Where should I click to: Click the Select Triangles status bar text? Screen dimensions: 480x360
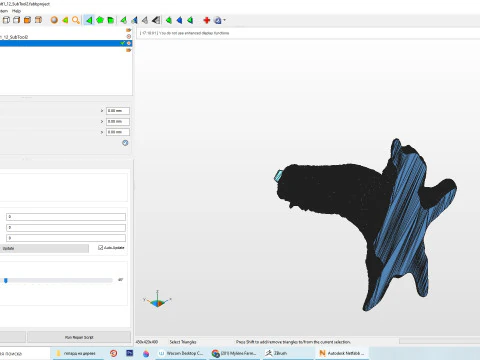point(183,342)
